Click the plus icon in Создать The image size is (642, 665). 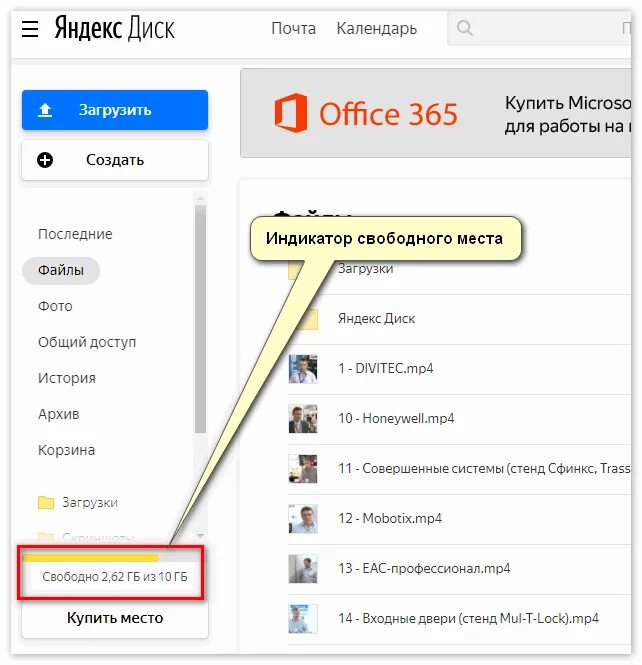45,160
